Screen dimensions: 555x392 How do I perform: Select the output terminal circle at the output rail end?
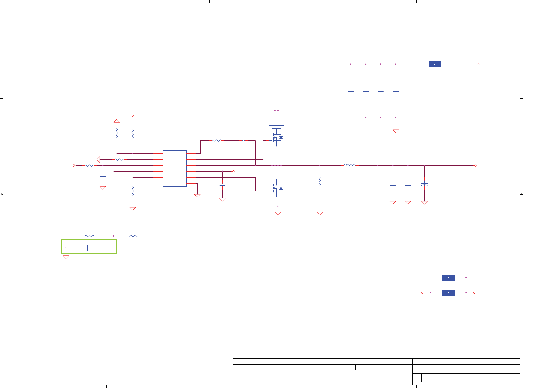[x=475, y=166]
